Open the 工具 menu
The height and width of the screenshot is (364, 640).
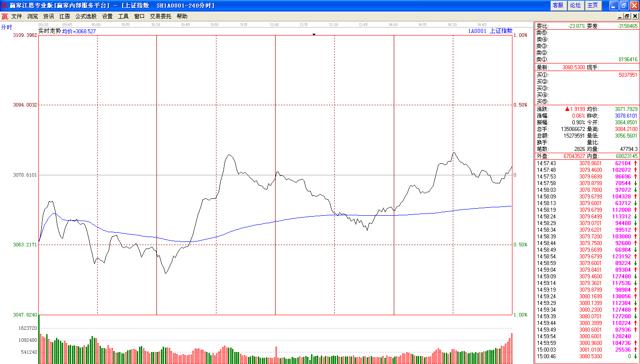(124, 16)
